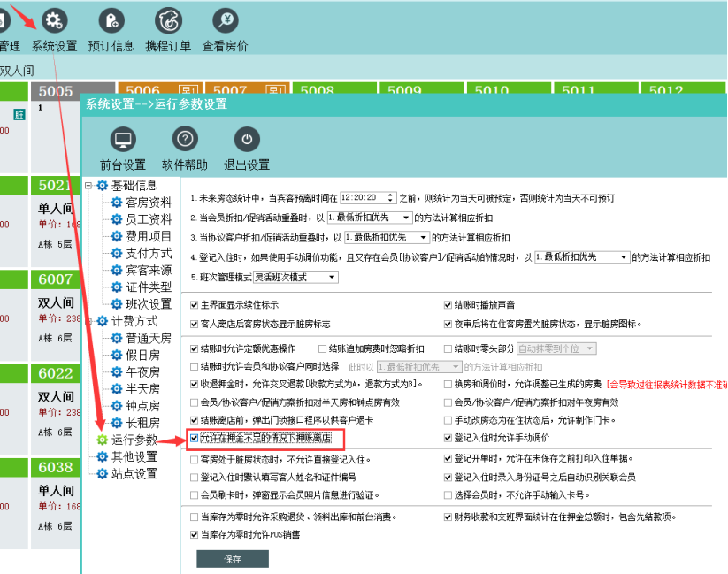Select gear icon beside 员工资料
Viewport: 728px width, 574px height.
[117, 219]
